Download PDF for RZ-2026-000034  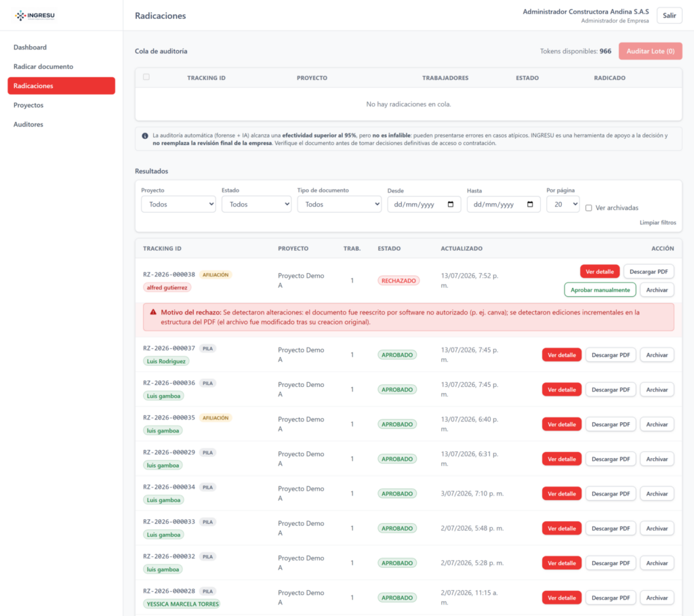[611, 493]
